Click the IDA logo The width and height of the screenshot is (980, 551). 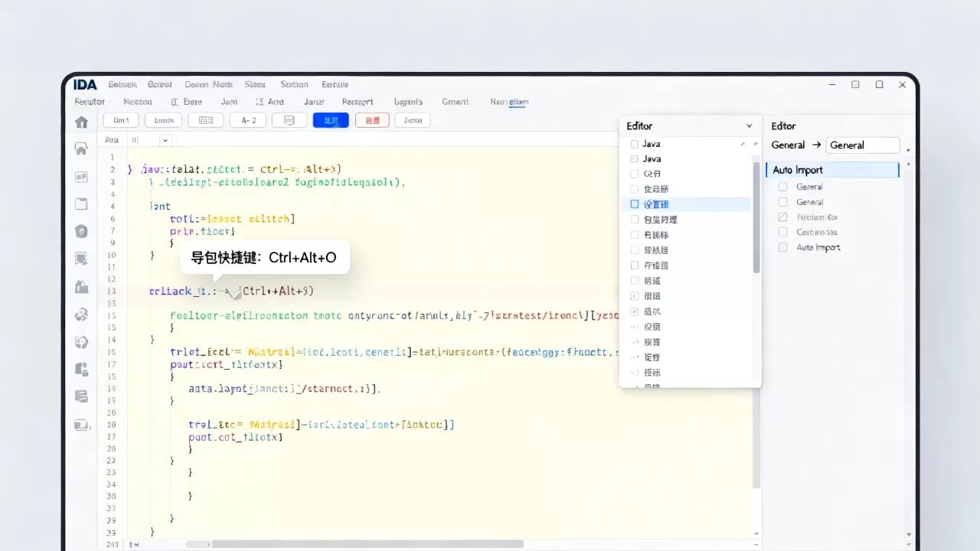pos(85,84)
